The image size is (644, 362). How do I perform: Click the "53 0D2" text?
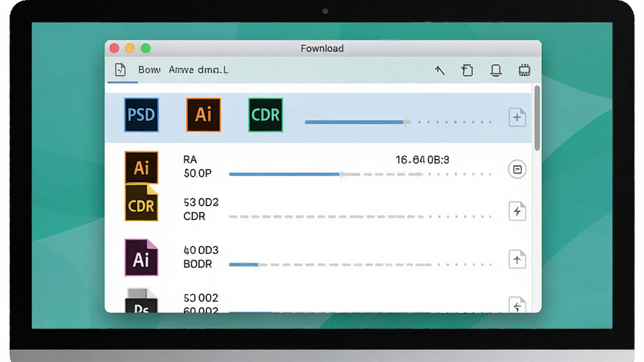coord(201,202)
